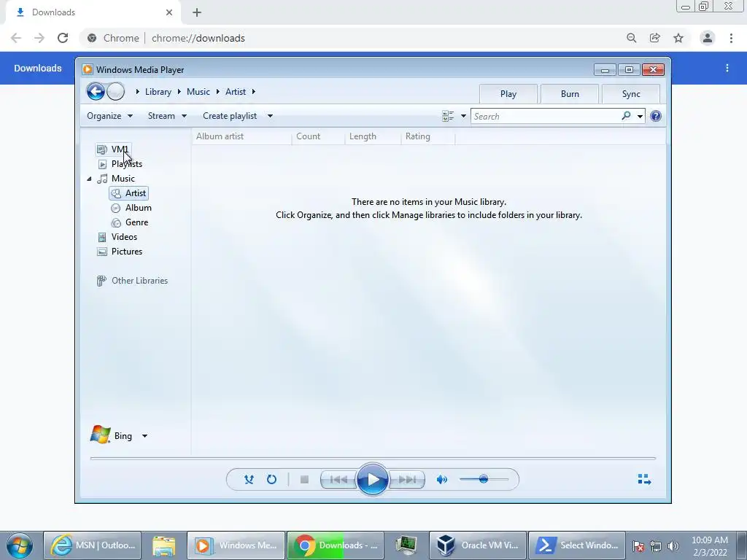Viewport: 747px width, 560px height.
Task: Select Artist under Music
Action: click(128, 193)
